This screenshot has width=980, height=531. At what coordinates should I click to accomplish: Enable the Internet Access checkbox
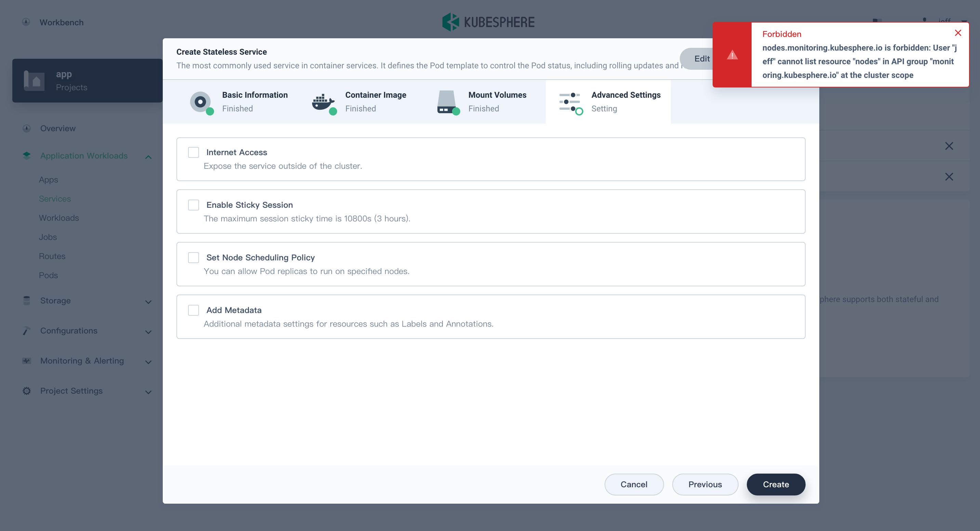coord(193,152)
